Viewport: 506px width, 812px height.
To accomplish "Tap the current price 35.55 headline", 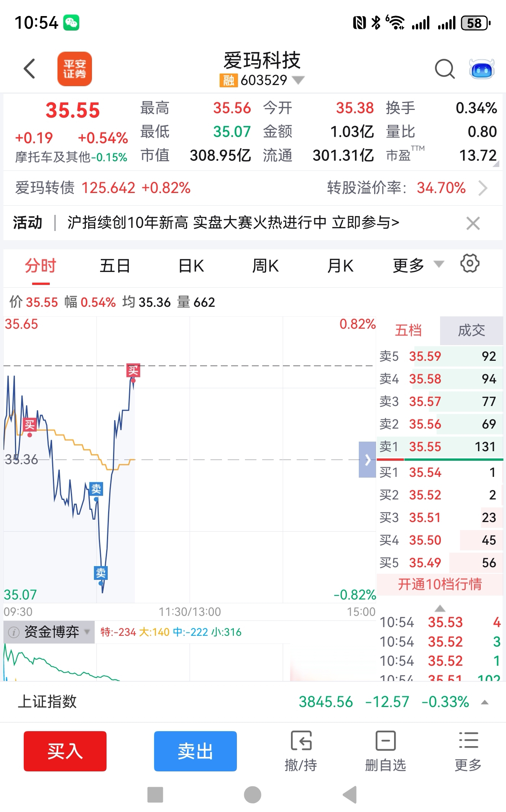I will pyautogui.click(x=73, y=110).
